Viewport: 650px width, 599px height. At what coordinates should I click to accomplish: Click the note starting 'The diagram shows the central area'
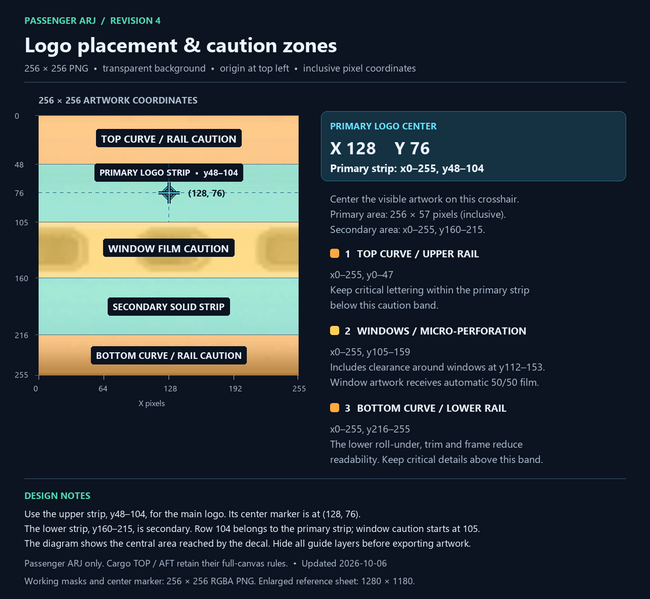point(247,543)
